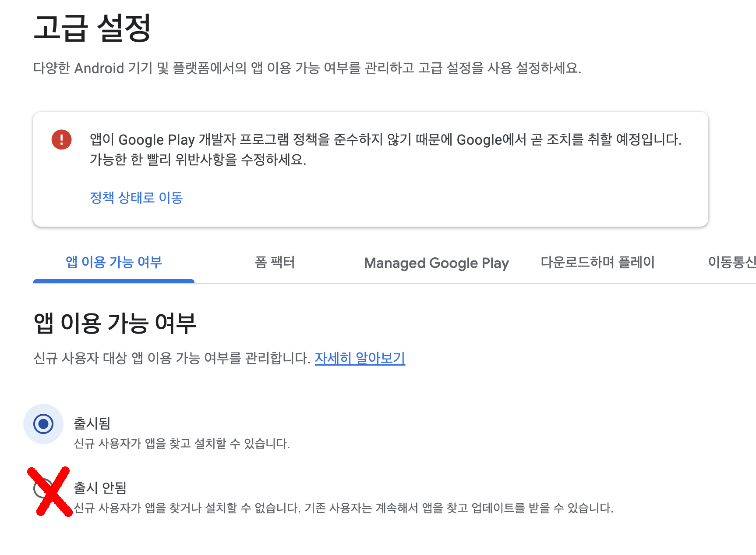756x555 pixels.
Task: Follow the 자세히 알아보기 hyperlink
Action: (x=360, y=358)
